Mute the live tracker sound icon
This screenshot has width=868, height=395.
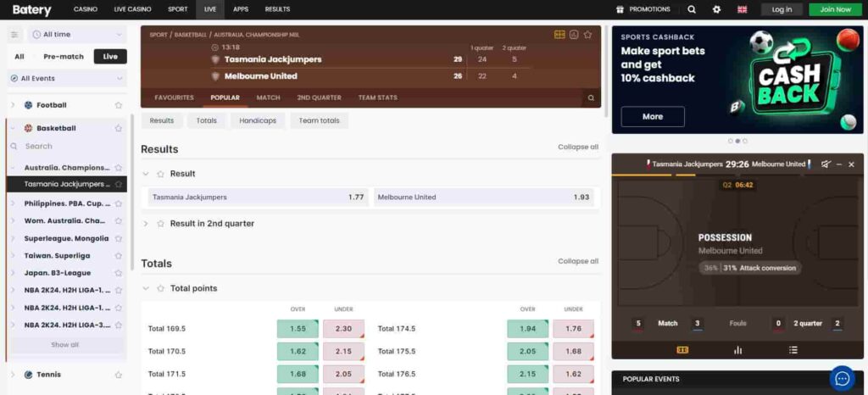[x=826, y=164]
